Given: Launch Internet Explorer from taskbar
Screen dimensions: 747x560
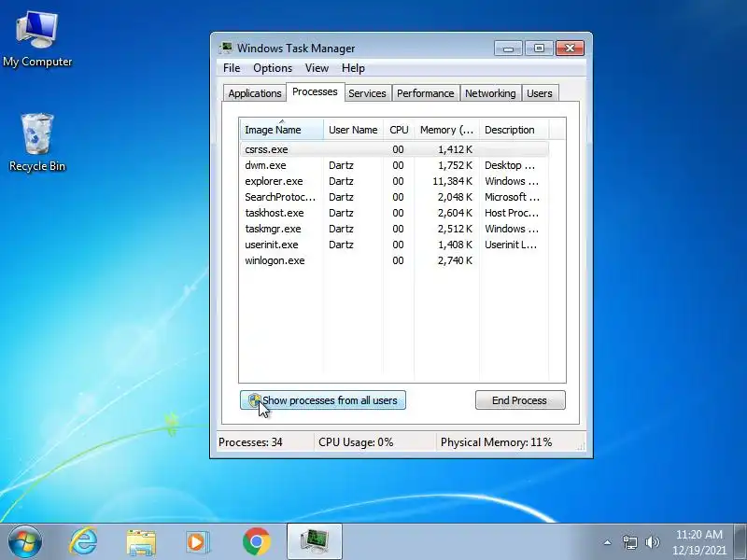Looking at the screenshot, I should (83, 542).
